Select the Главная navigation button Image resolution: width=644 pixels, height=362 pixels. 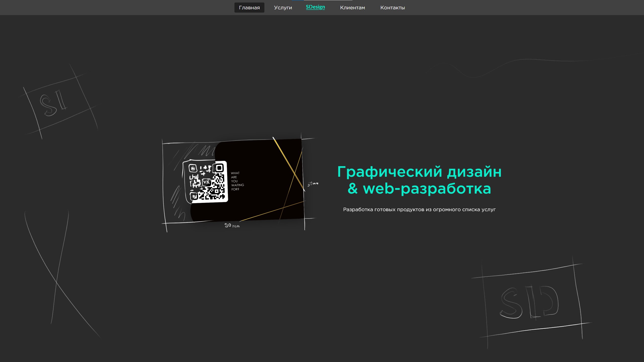click(x=249, y=8)
